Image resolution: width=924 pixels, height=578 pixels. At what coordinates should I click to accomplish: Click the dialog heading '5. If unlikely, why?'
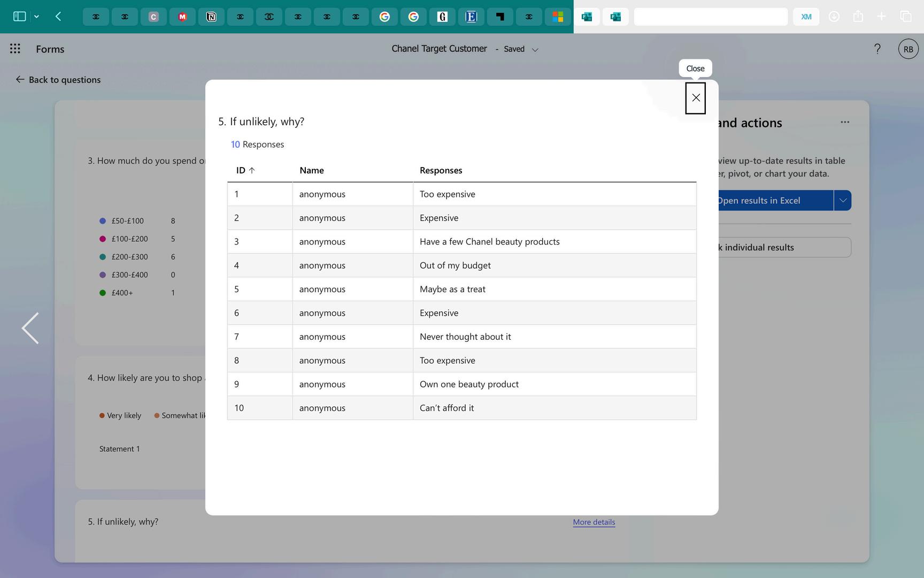point(261,121)
